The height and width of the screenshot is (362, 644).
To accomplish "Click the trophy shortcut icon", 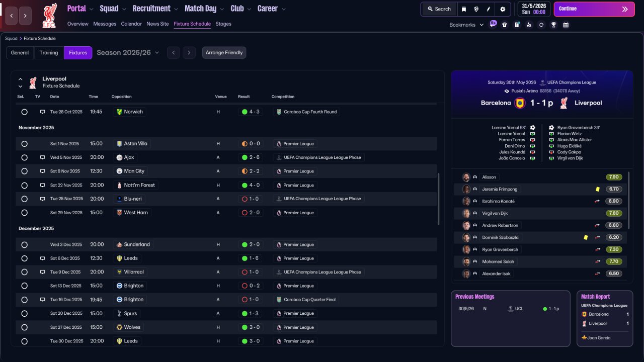I will 553,25.
